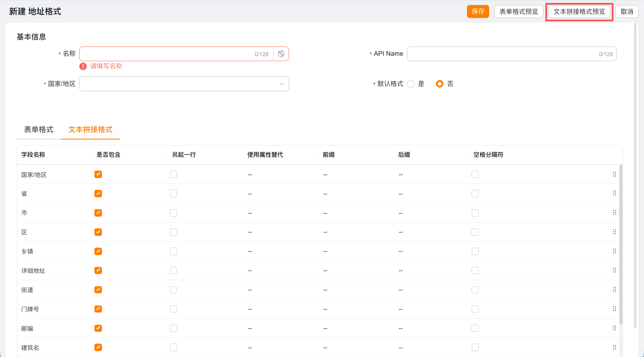Click the 保存 button
Screen dimensions: 644x357
point(478,11)
